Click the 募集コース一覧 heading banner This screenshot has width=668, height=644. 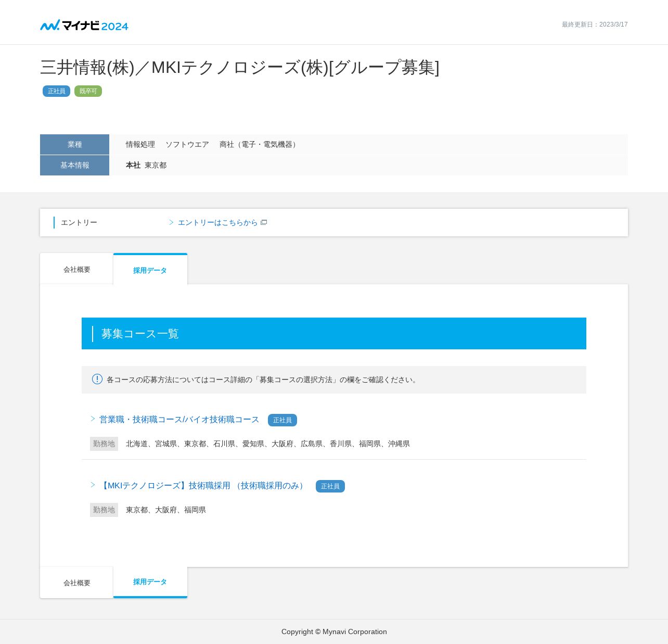(x=334, y=333)
